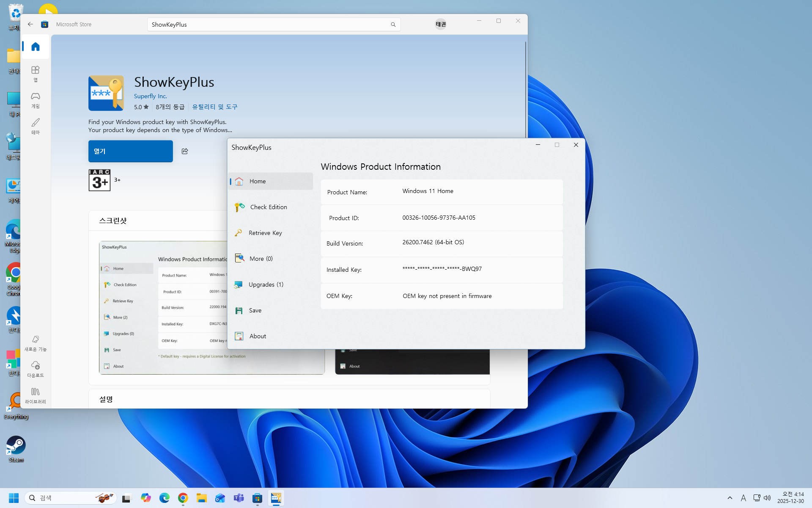Open the Superfly Inc. publisher link
Viewport: 812px width, 508px height.
click(x=151, y=96)
